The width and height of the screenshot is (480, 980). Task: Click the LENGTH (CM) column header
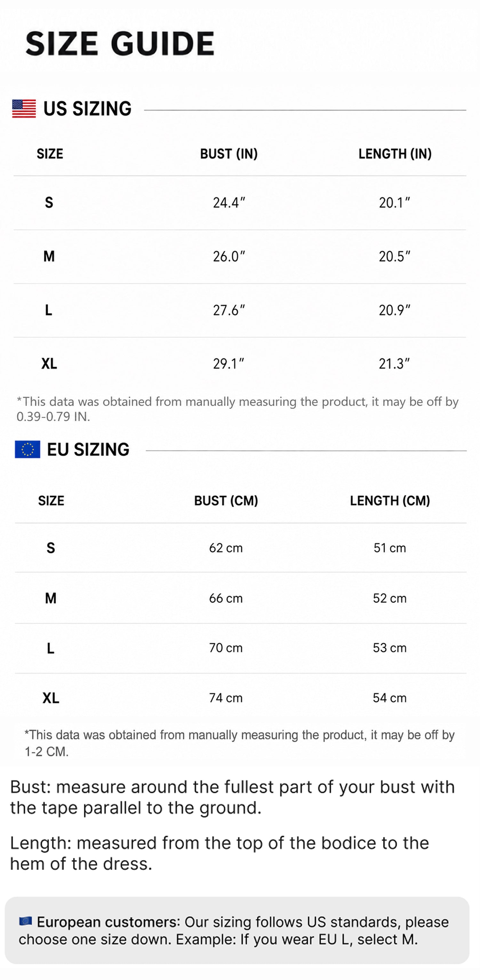click(390, 501)
